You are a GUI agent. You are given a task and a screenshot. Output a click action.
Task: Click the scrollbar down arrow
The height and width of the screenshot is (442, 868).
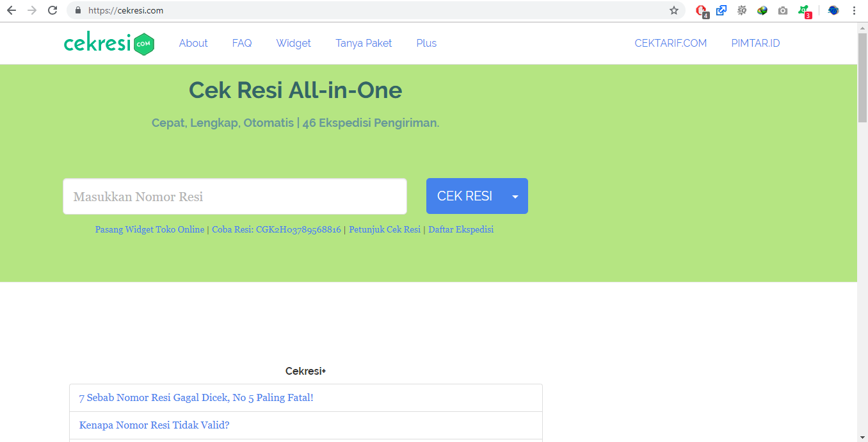pos(862,437)
